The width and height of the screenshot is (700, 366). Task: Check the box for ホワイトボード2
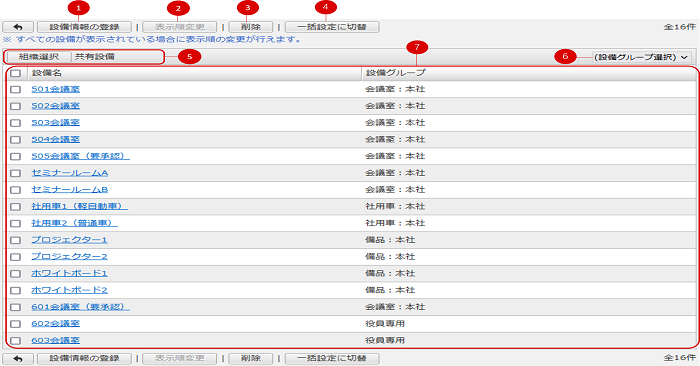pyautogui.click(x=16, y=290)
